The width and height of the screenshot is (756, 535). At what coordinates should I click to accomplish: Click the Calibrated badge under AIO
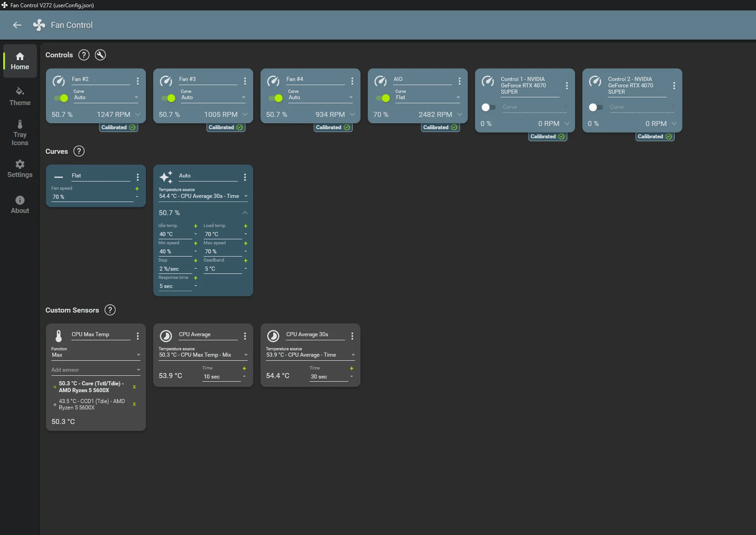coord(441,127)
